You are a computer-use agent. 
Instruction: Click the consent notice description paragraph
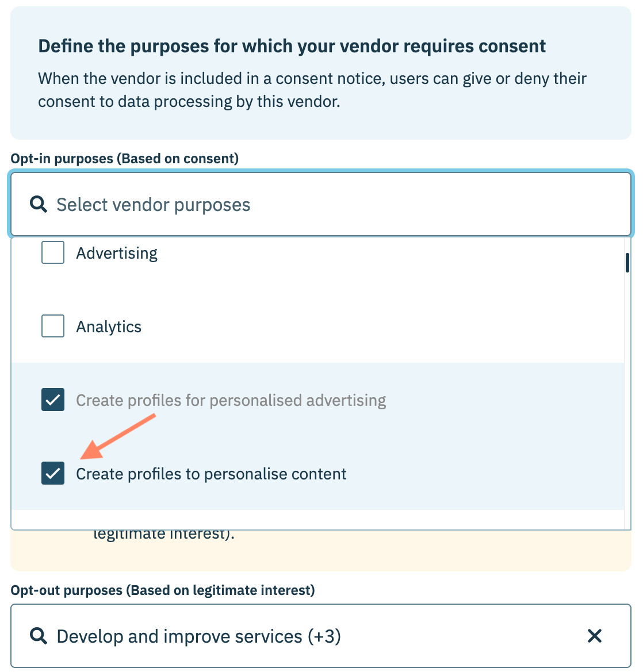(x=312, y=90)
